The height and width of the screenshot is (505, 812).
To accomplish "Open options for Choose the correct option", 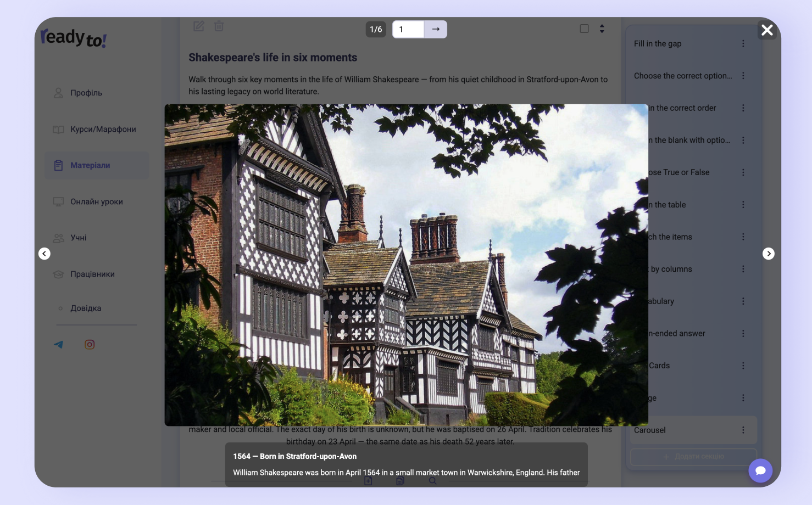I will [x=743, y=76].
